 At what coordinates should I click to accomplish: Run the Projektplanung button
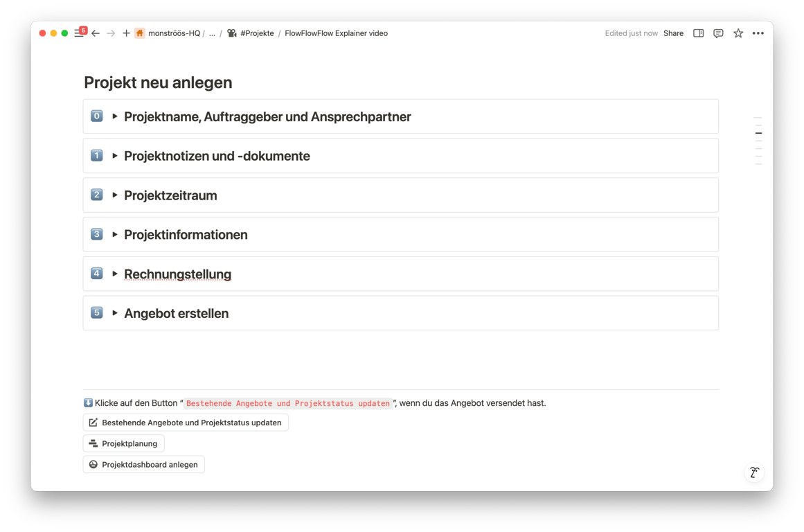pyautogui.click(x=123, y=443)
